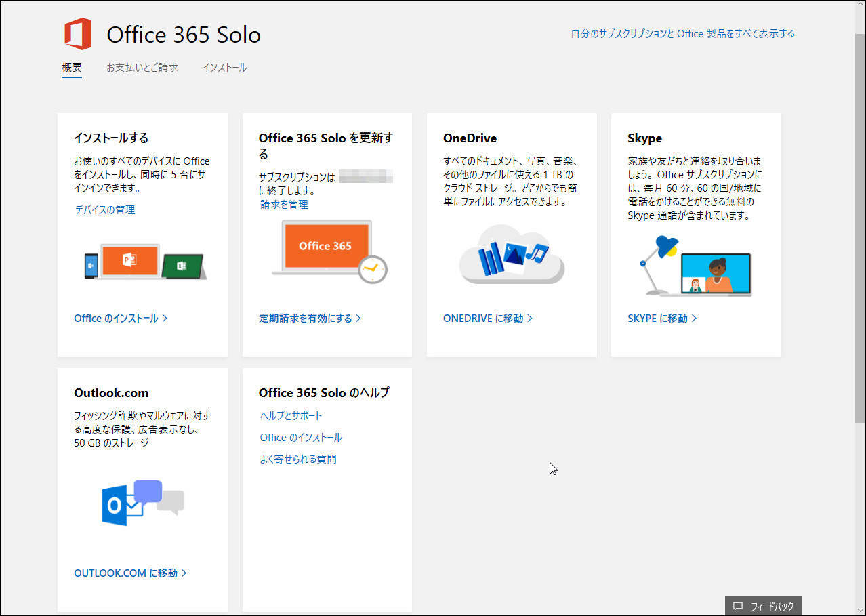Image resolution: width=866 pixels, height=616 pixels.
Task: Click the Skype card heading
Action: 645,138
